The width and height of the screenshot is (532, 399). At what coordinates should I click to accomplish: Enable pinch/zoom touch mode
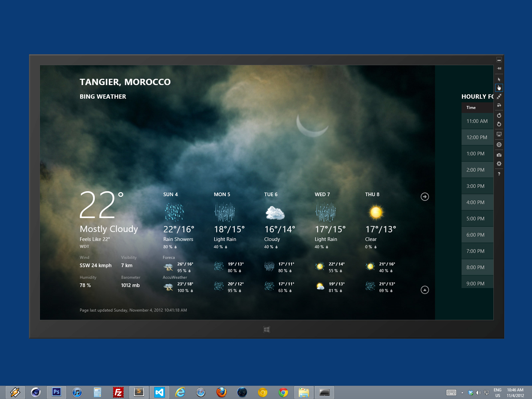pyautogui.click(x=499, y=96)
